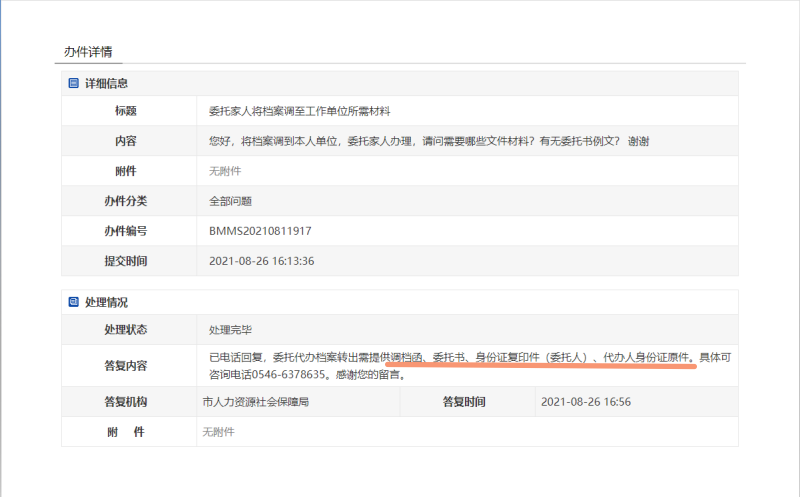Click the 处理情况 section heading

[106, 302]
